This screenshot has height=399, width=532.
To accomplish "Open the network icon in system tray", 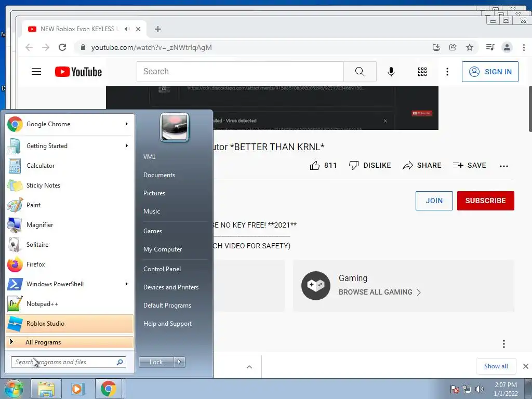I will click(467, 389).
